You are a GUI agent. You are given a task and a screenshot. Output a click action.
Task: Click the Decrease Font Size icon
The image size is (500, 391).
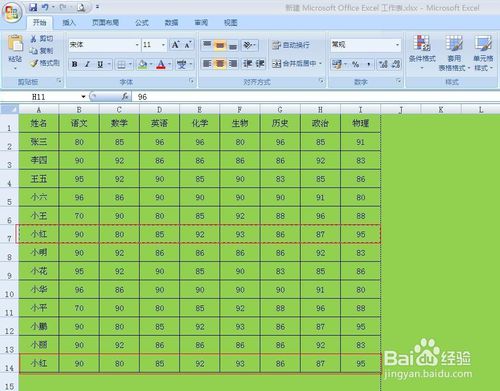188,45
